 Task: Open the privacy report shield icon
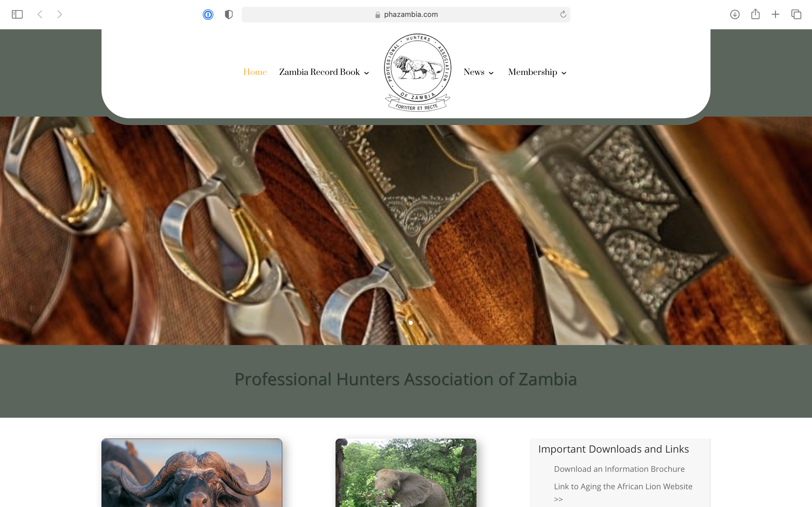point(229,14)
